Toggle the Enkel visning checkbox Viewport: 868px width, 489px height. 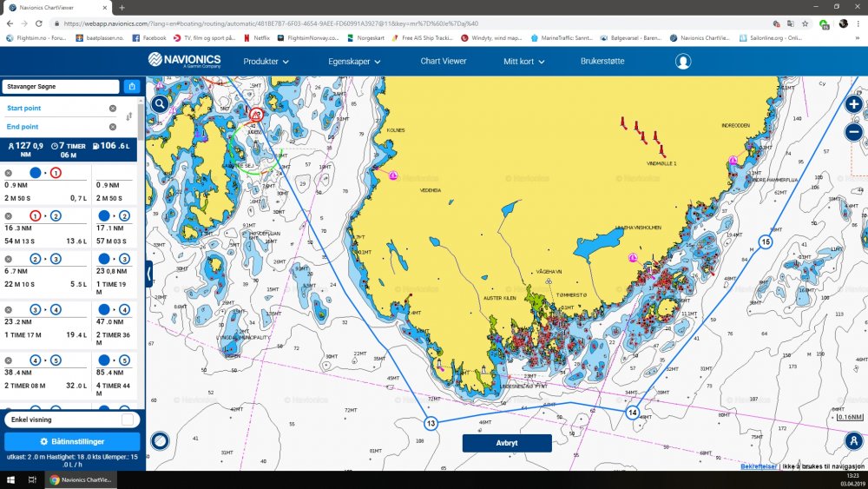[x=128, y=420]
